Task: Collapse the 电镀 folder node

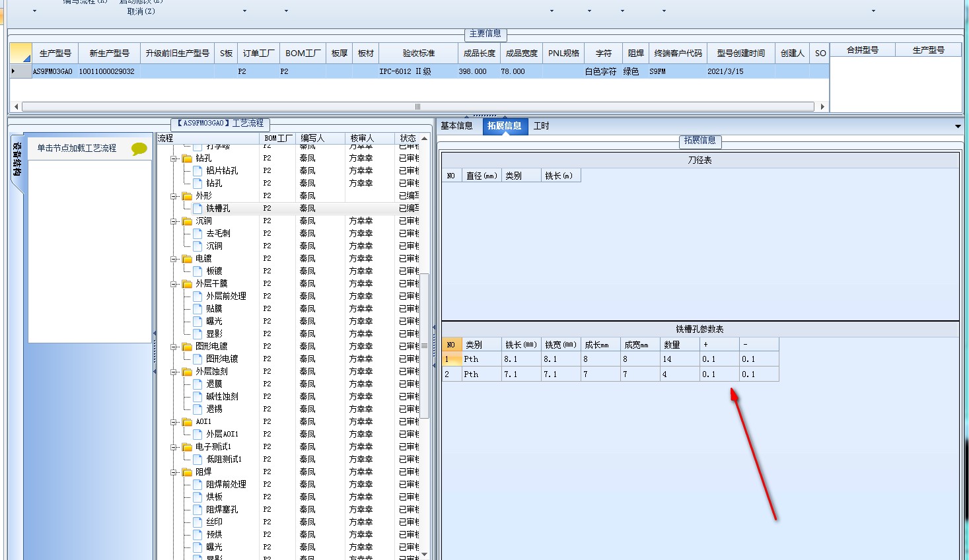Action: click(174, 259)
